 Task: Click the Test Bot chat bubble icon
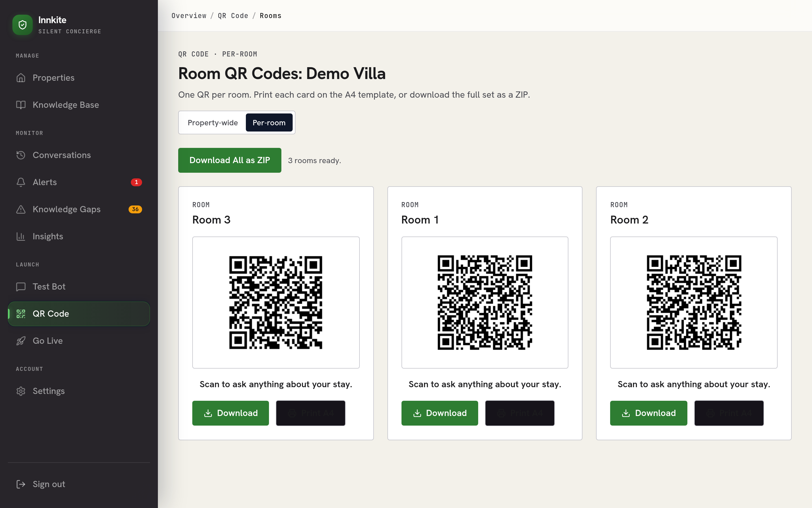point(21,286)
